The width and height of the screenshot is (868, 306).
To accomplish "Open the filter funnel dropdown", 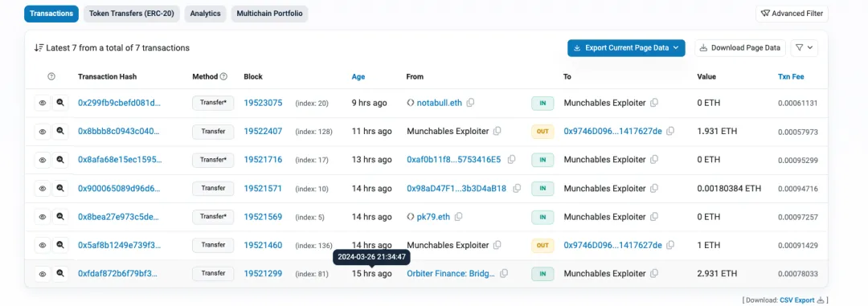I will click(x=805, y=48).
